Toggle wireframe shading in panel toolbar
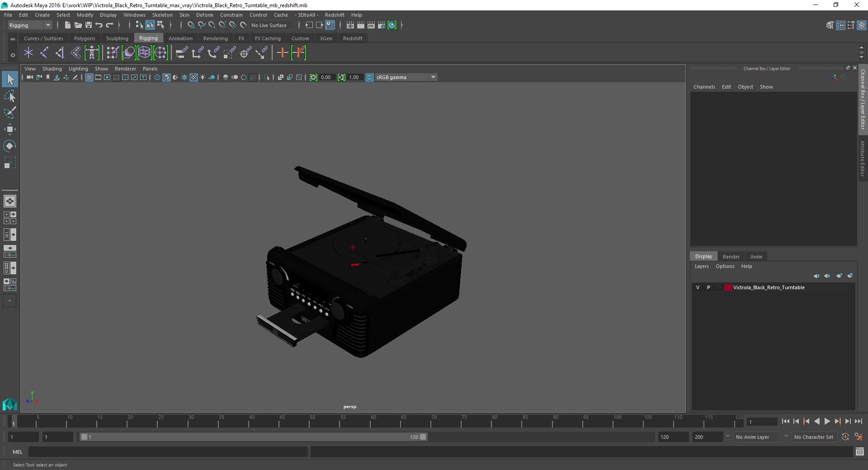868x470 pixels. click(157, 77)
